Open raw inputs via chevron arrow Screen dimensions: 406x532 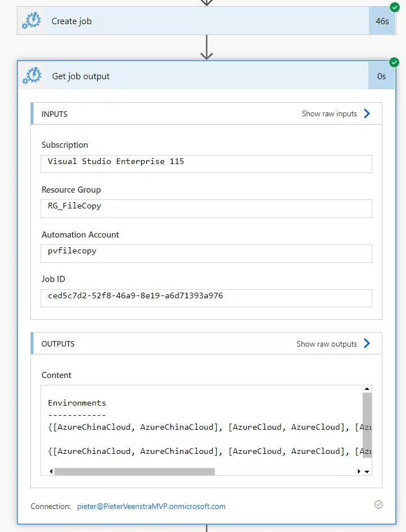click(367, 113)
